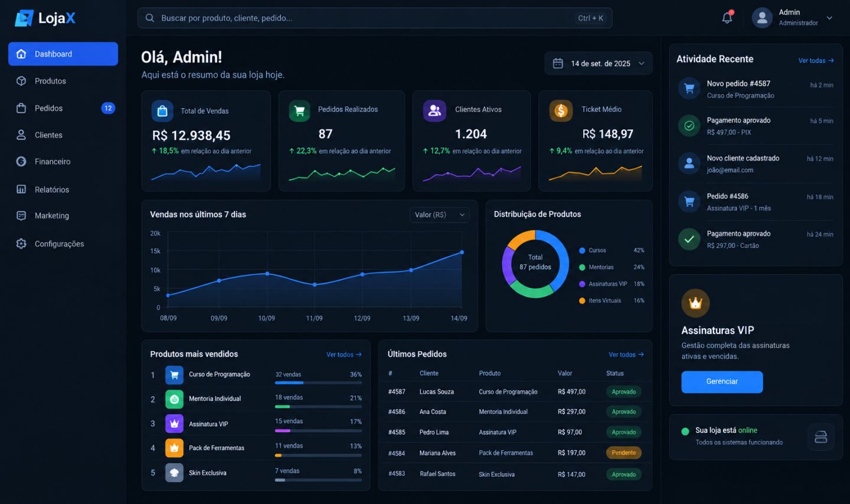
Task: Open the date dropdown showing 14 de set. de 2025
Action: click(599, 63)
